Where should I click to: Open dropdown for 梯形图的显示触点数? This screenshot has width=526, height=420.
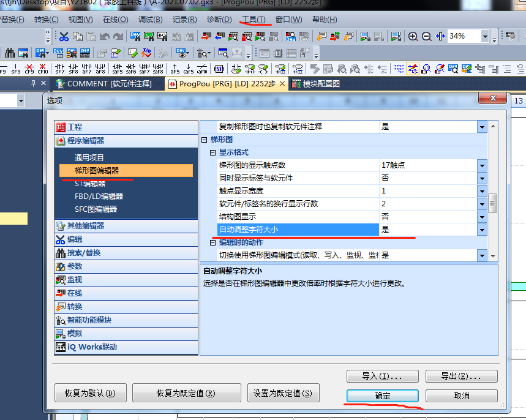point(482,165)
